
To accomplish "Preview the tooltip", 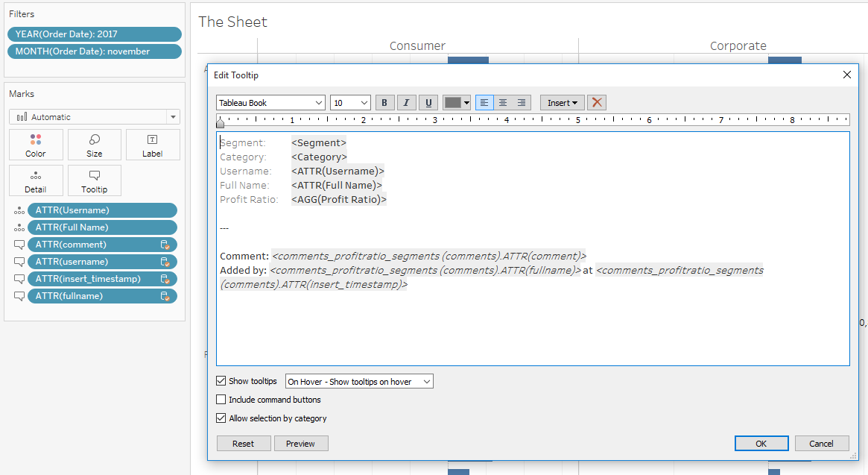I will [300, 444].
